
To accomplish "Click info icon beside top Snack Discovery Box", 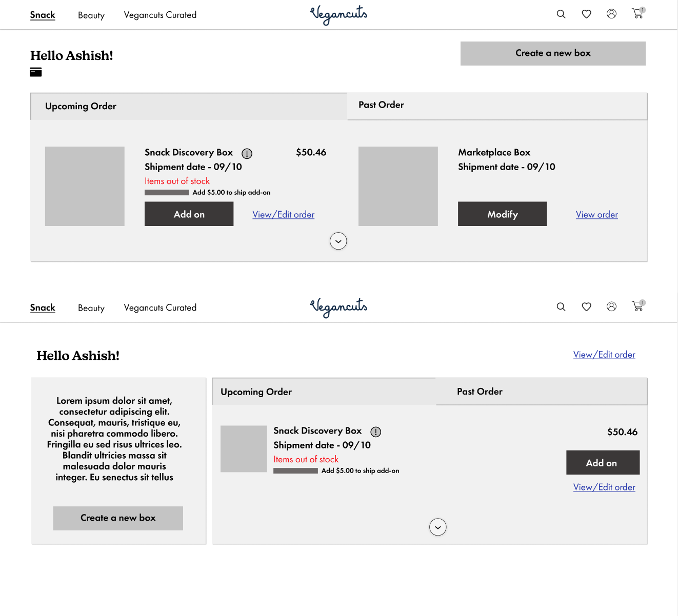I will (247, 153).
